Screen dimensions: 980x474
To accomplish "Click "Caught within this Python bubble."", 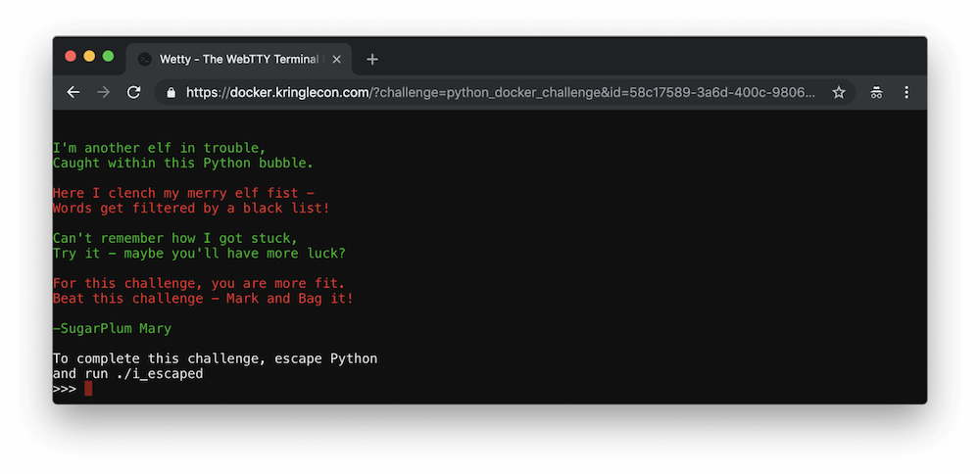I will [183, 163].
